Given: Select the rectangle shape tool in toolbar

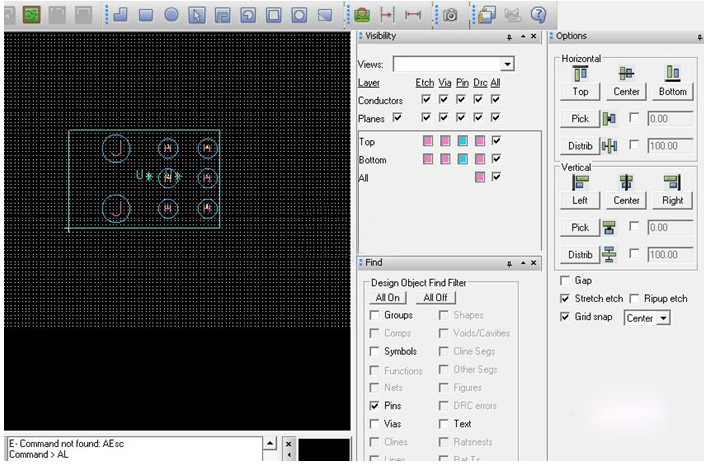Looking at the screenshot, I should (145, 15).
